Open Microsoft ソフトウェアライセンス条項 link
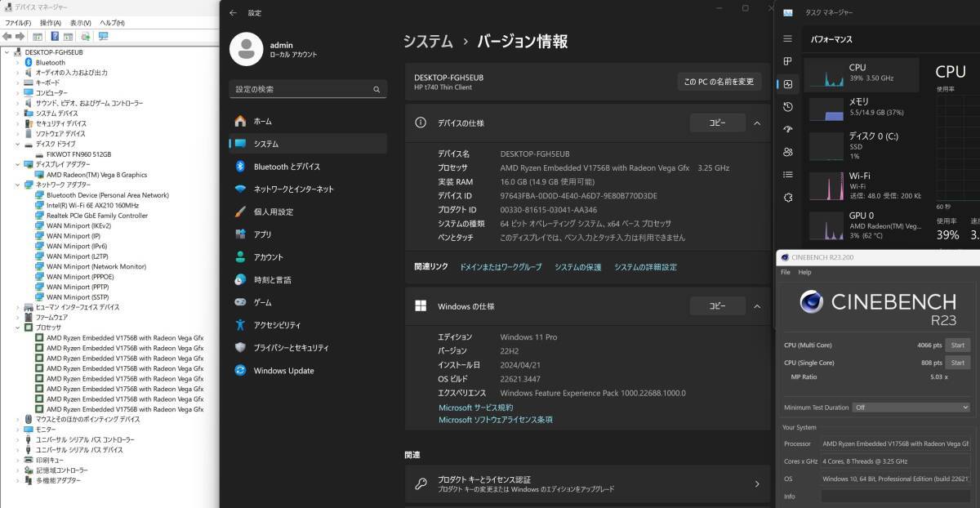Screen dimensions: 980x508 495,420
